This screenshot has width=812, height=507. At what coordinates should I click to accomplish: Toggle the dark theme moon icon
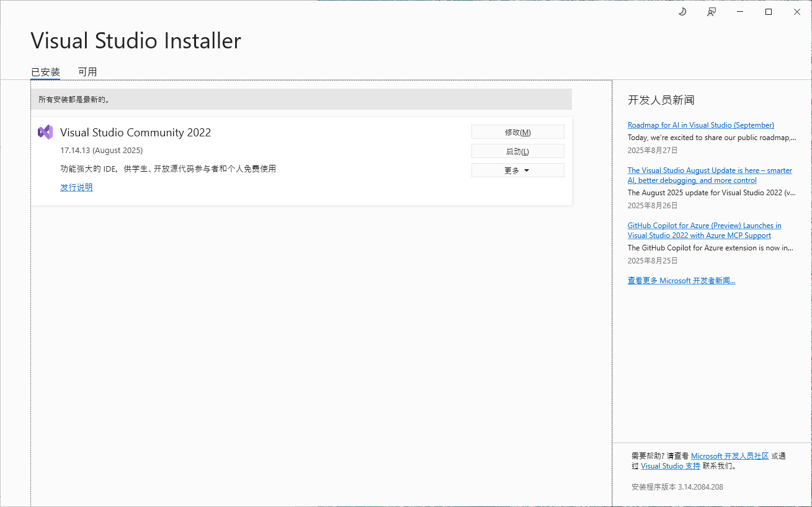click(x=682, y=12)
